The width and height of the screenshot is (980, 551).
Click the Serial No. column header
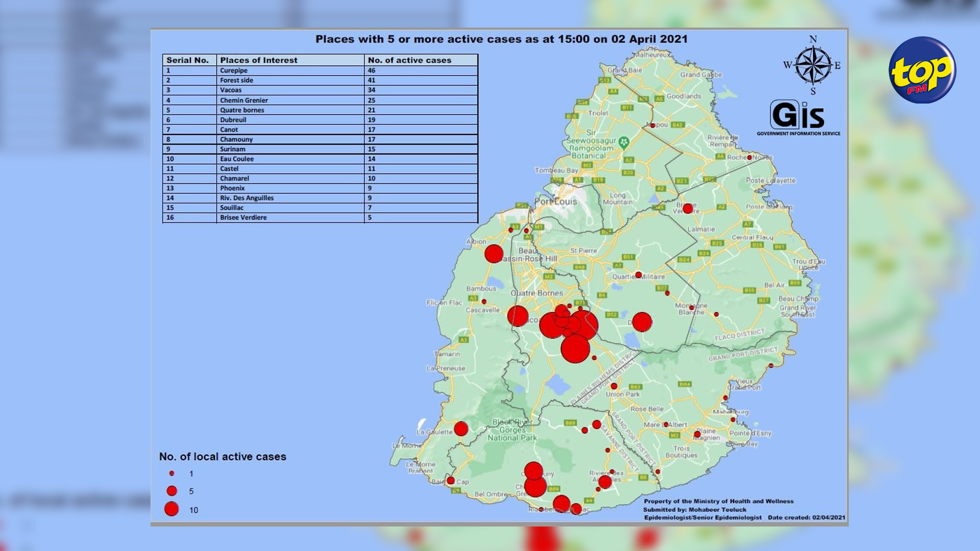coord(188,60)
